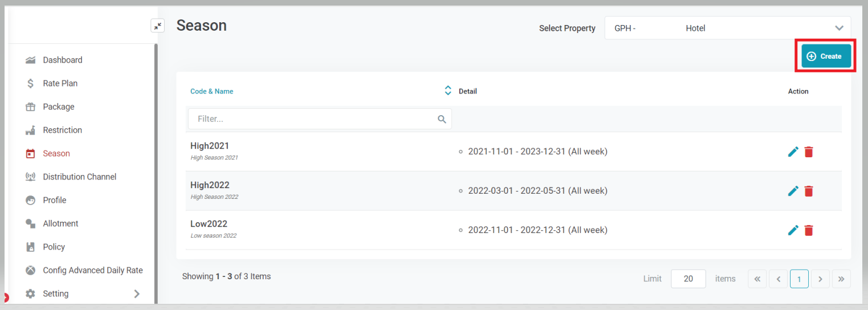Delete the Low2022 season via trash icon
Image resolution: width=868 pixels, height=310 pixels.
(809, 230)
